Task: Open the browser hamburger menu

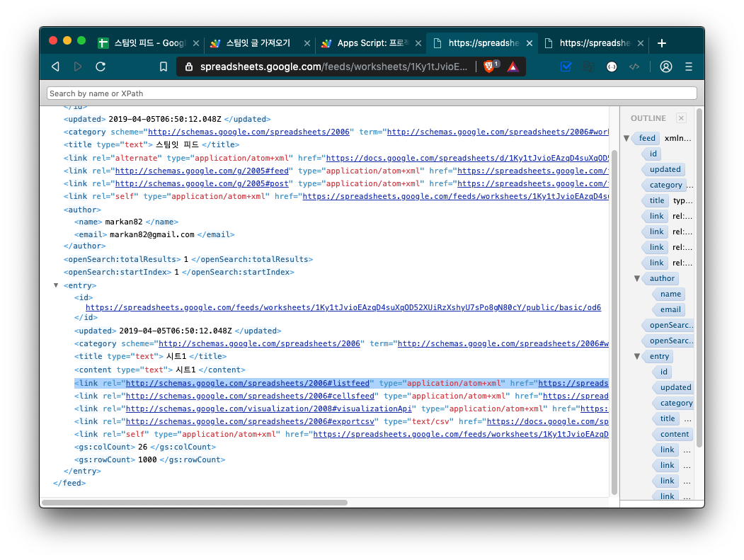Action: coord(689,67)
